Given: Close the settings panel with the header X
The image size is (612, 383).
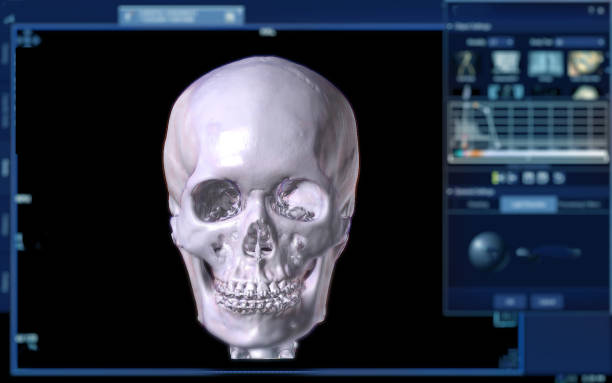Looking at the screenshot, I should click(601, 11).
